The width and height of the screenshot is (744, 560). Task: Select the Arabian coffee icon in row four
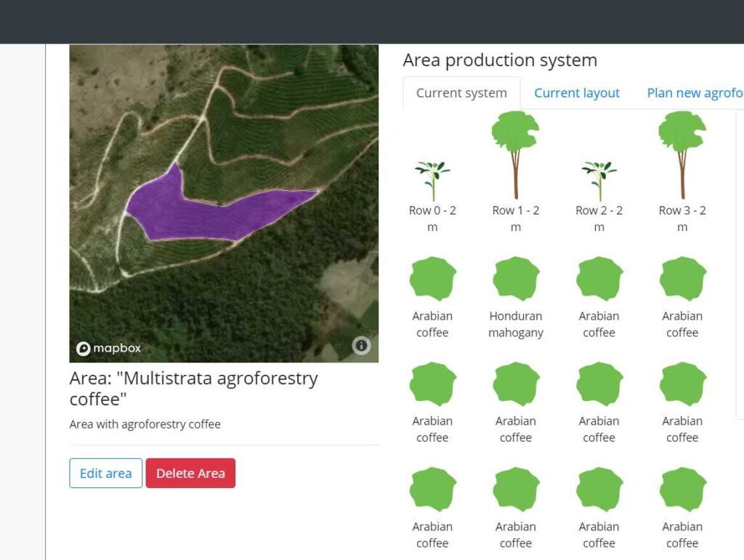[x=432, y=488]
